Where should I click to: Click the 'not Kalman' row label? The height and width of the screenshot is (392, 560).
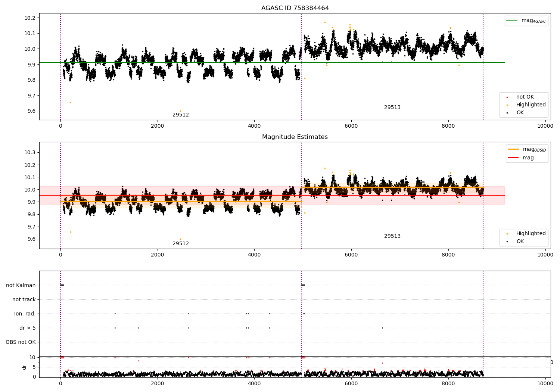[21, 286]
